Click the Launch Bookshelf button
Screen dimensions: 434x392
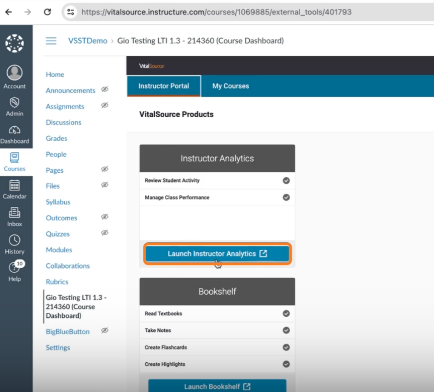217,386
